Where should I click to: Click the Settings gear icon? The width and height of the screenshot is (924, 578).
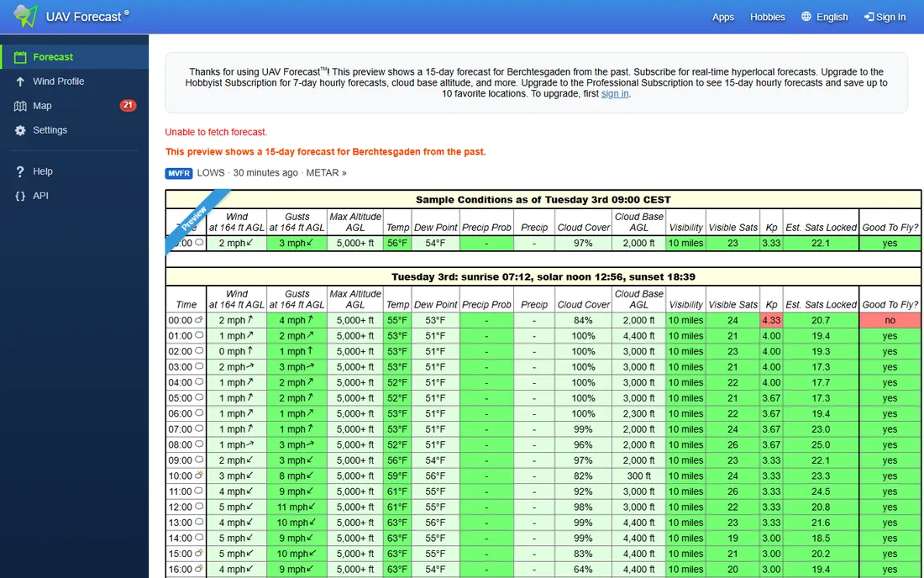pos(21,130)
